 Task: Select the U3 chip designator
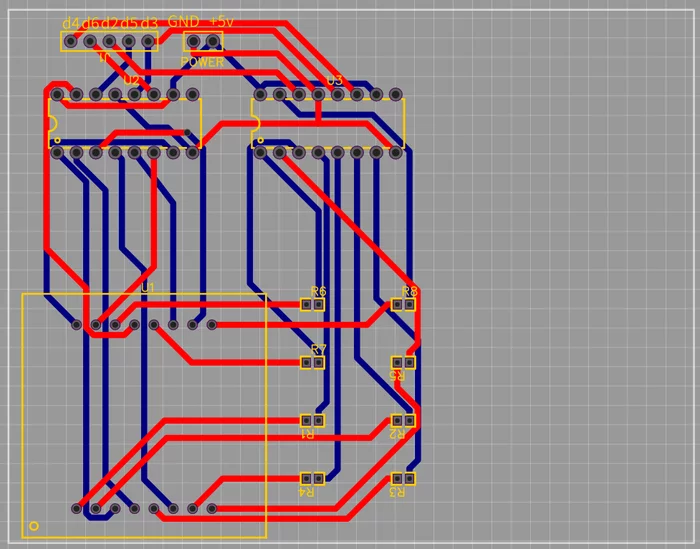pyautogui.click(x=334, y=81)
